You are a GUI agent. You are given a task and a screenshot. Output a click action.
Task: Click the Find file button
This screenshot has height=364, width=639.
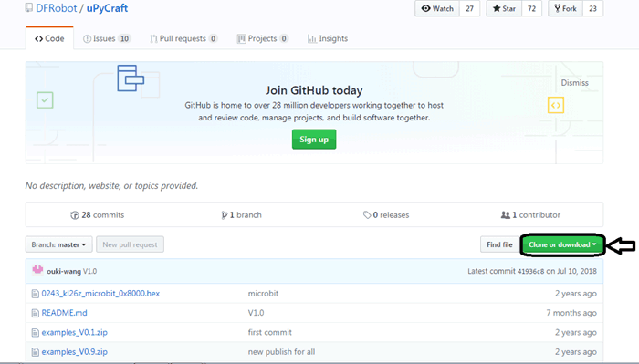[499, 244]
